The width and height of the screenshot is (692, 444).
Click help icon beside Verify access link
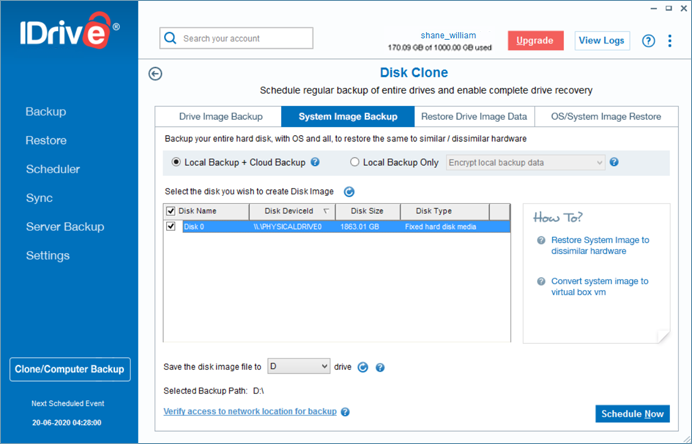pos(345,412)
